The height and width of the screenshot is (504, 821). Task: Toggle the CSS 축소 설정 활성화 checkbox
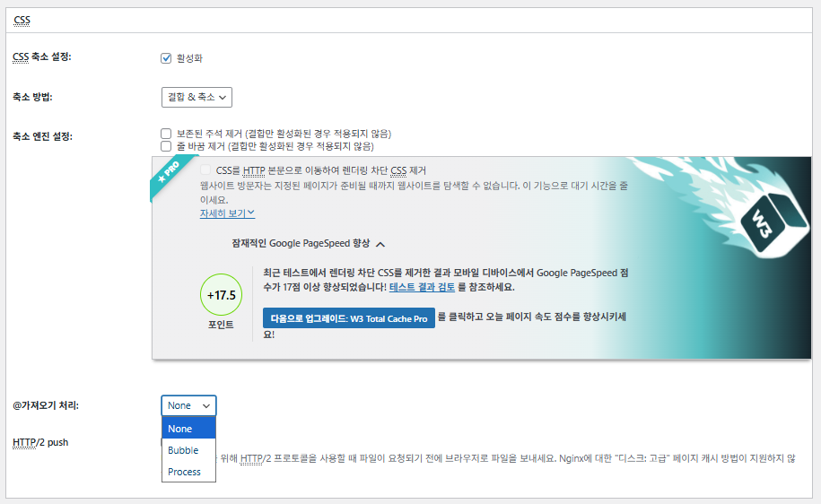166,58
